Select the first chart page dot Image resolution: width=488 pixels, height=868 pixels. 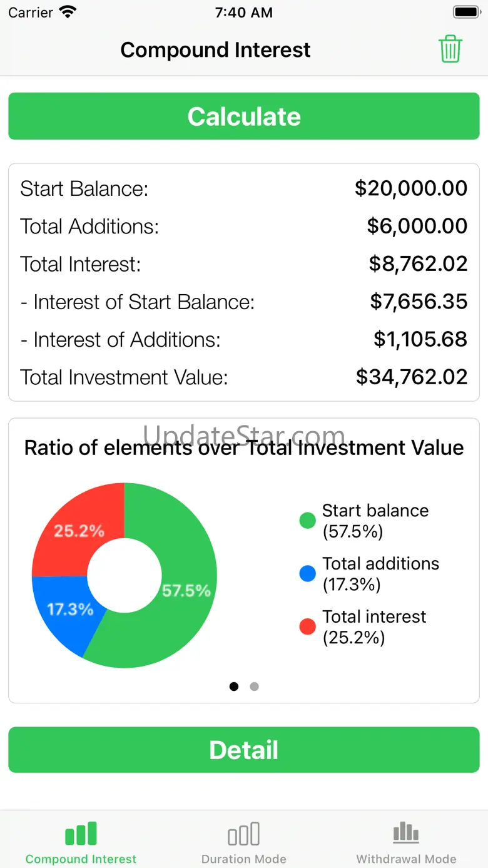pos(234,687)
